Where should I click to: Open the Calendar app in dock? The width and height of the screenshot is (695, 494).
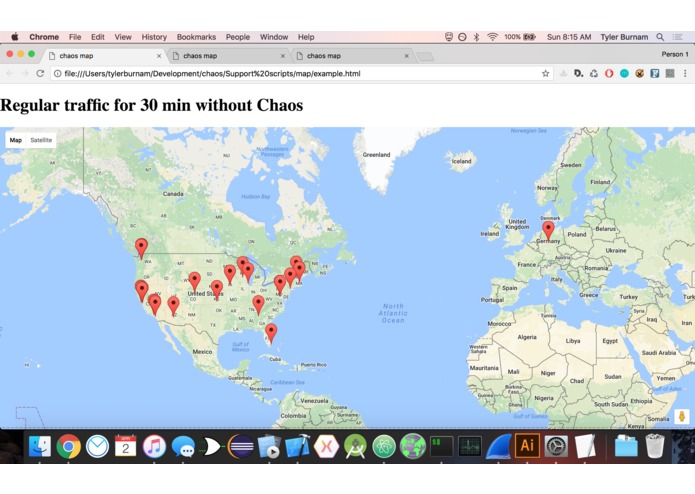pyautogui.click(x=126, y=446)
